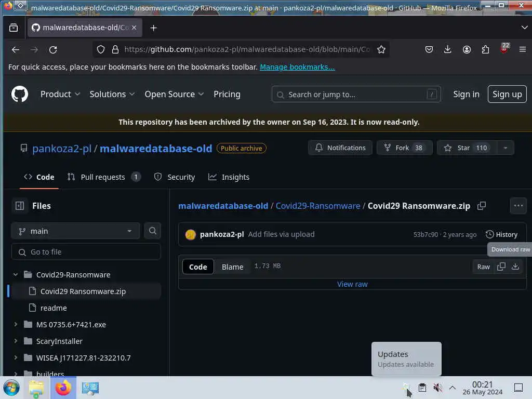Close the malwaredatabase-old tab

(x=134, y=28)
